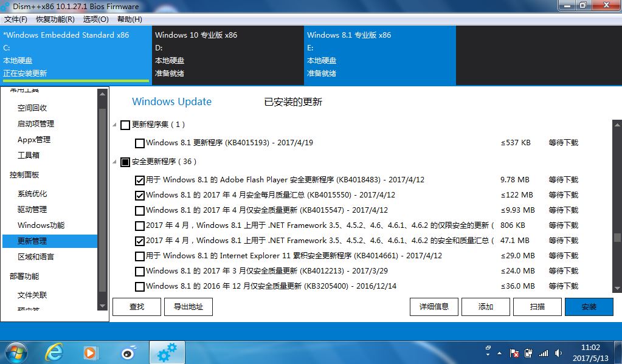Image resolution: width=622 pixels, height=364 pixels.
Task: Collapse the 安全更新程序 group triangle
Action: tap(115, 162)
